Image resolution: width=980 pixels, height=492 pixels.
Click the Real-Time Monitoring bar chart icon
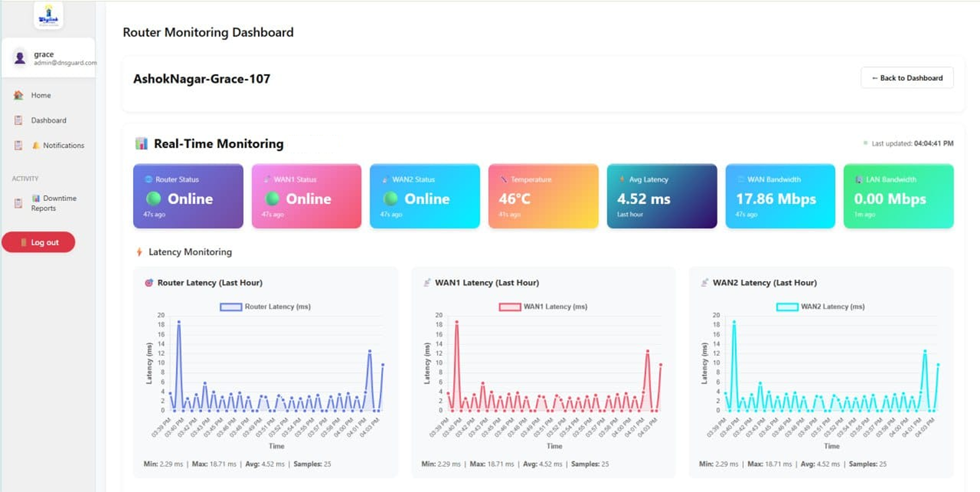[x=141, y=144]
